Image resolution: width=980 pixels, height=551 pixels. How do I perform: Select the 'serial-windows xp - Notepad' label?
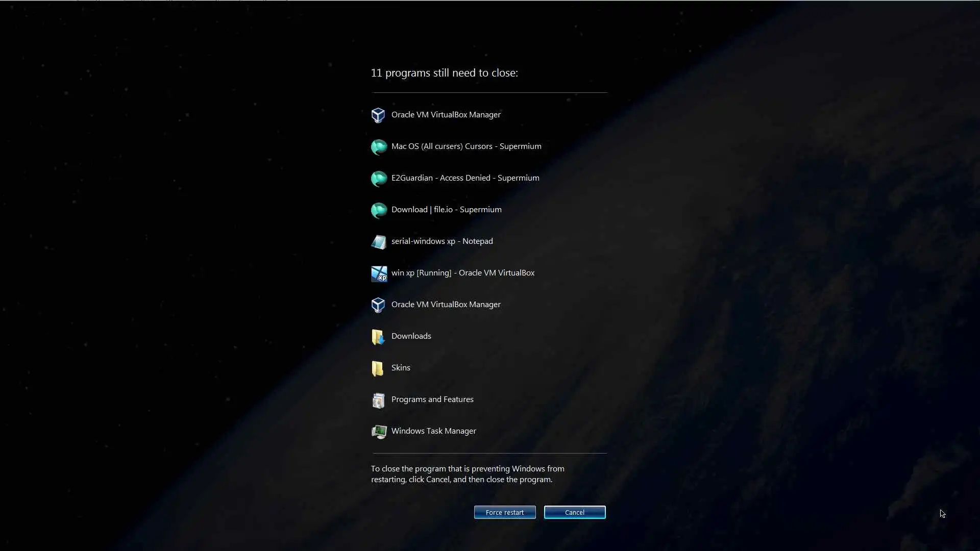coord(442,241)
